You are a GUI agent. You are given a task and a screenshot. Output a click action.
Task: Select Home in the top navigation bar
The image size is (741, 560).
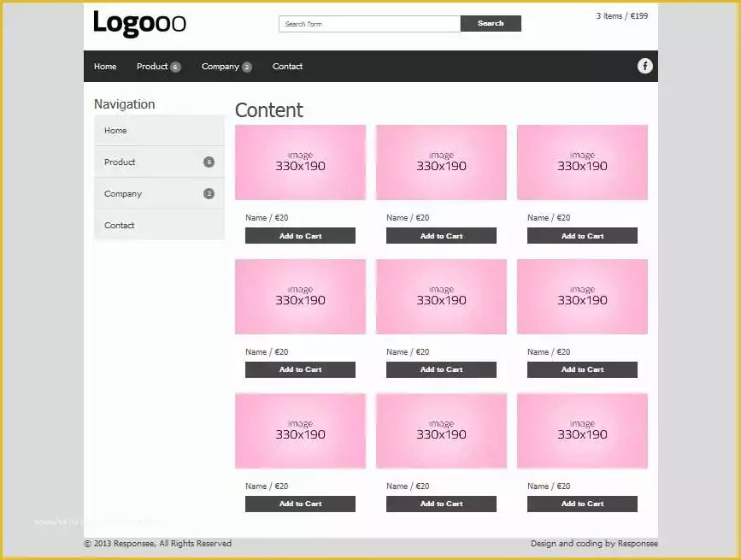point(104,66)
